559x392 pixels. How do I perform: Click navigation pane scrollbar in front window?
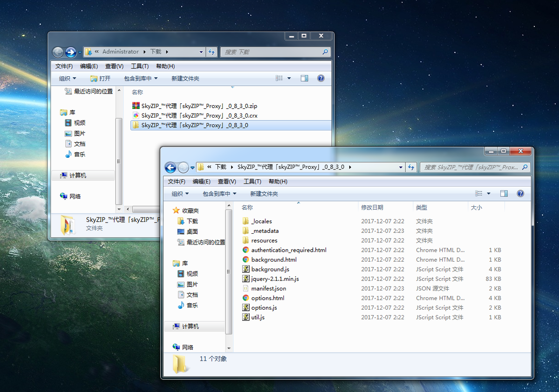pos(229,271)
